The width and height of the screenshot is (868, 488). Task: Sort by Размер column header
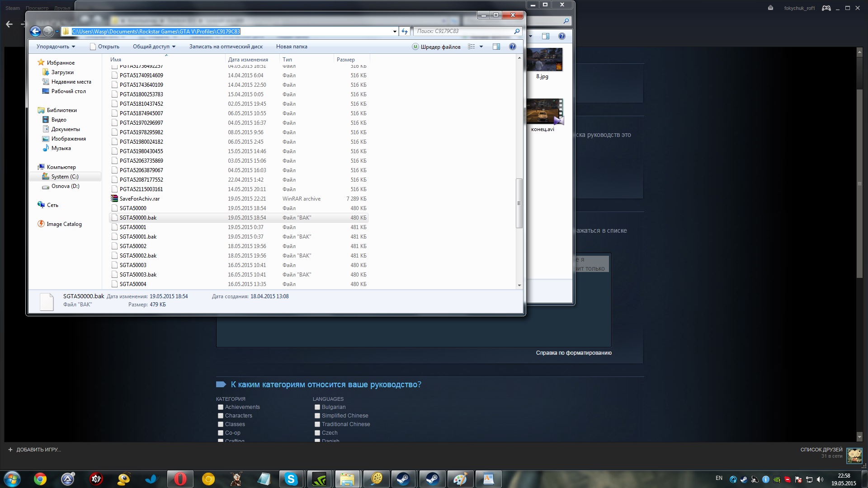(352, 60)
